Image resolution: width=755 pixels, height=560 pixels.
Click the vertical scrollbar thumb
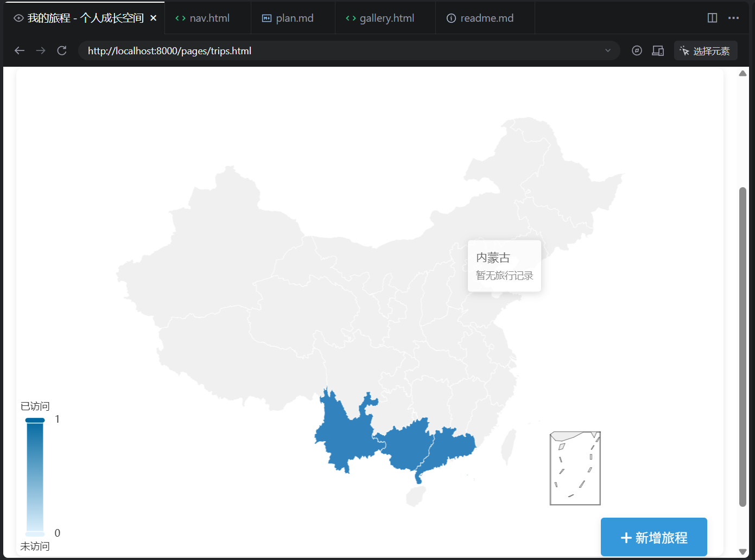(743, 347)
